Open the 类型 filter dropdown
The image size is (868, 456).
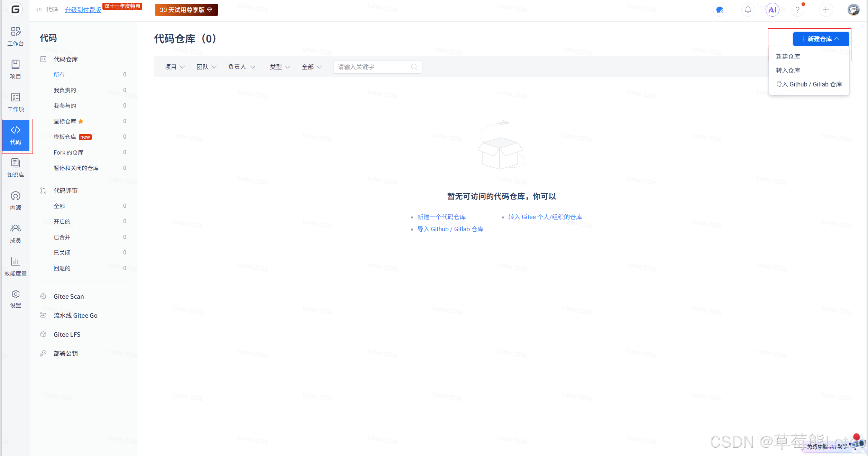(x=280, y=67)
